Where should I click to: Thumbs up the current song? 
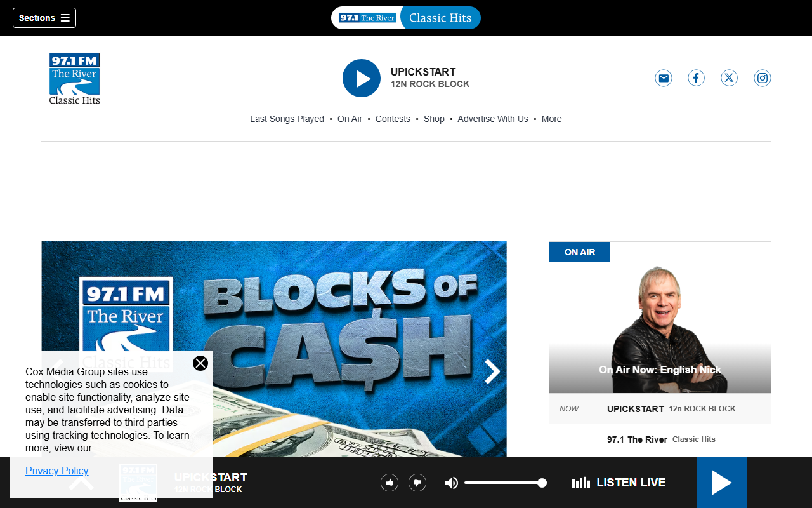point(390,483)
